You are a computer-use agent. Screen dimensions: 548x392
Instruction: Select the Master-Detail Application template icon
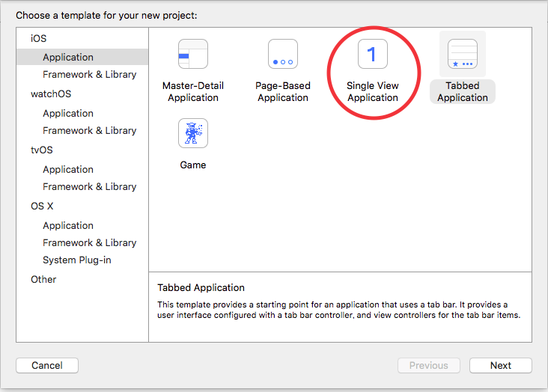(193, 54)
